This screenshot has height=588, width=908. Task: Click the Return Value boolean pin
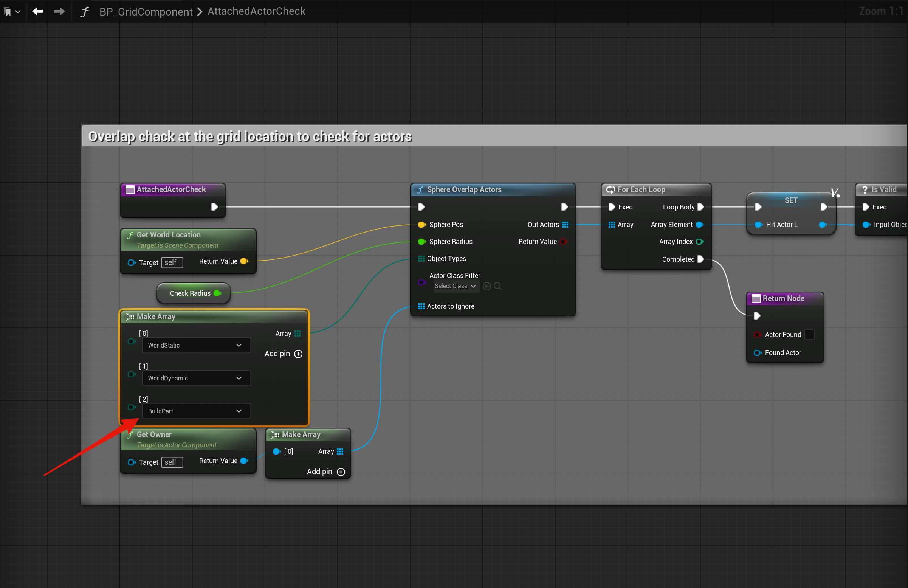point(563,242)
